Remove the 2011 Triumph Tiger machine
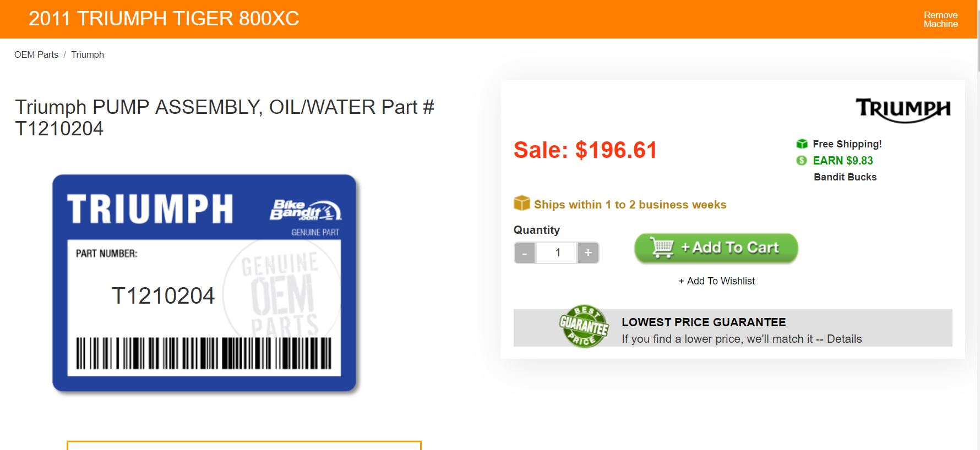 coord(940,19)
